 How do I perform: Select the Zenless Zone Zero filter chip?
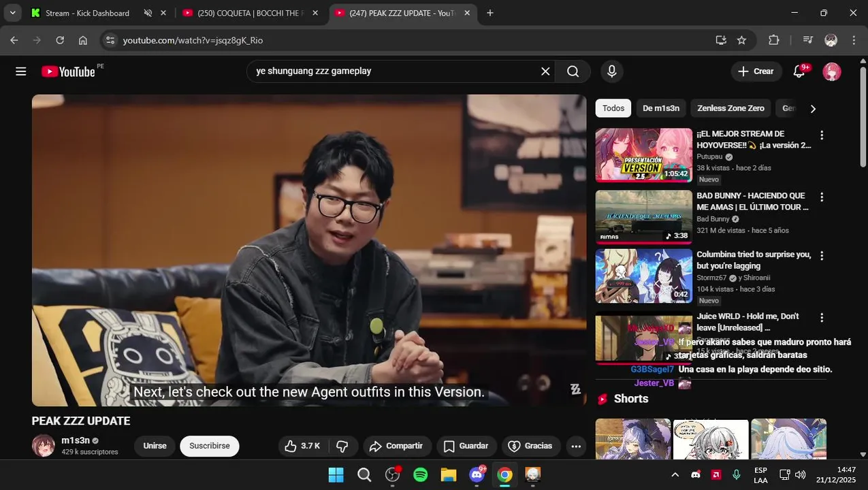point(730,108)
